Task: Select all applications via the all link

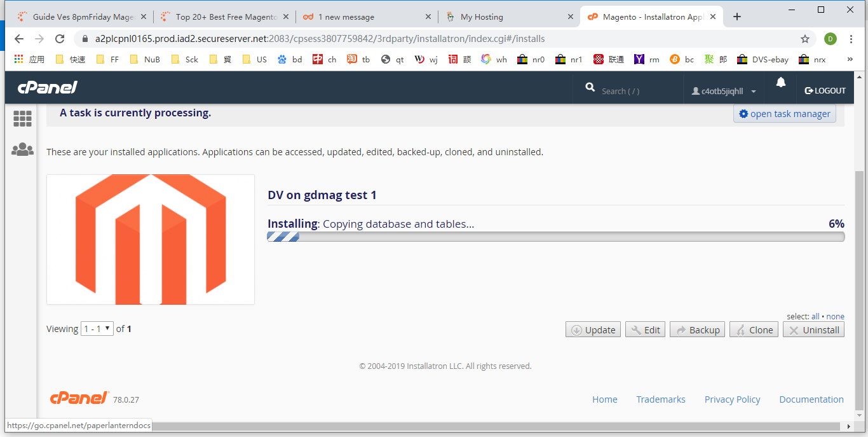Action: point(815,316)
